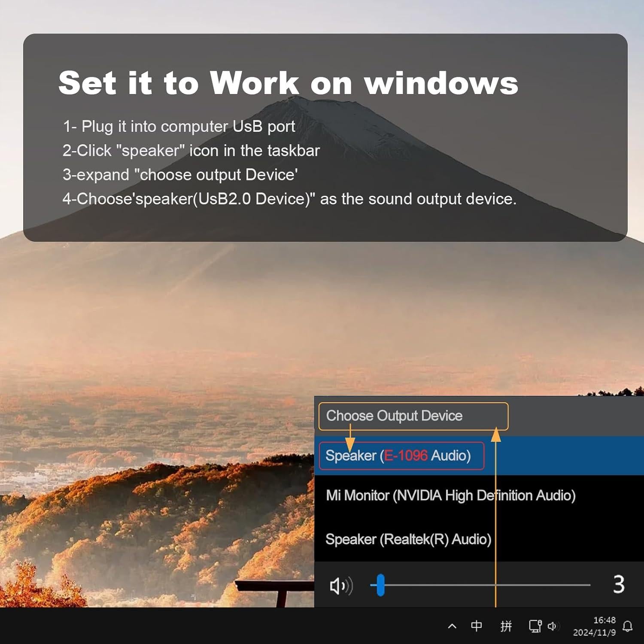Show hidden icons with the tray chevron
The image size is (644, 644).
pyautogui.click(x=452, y=626)
